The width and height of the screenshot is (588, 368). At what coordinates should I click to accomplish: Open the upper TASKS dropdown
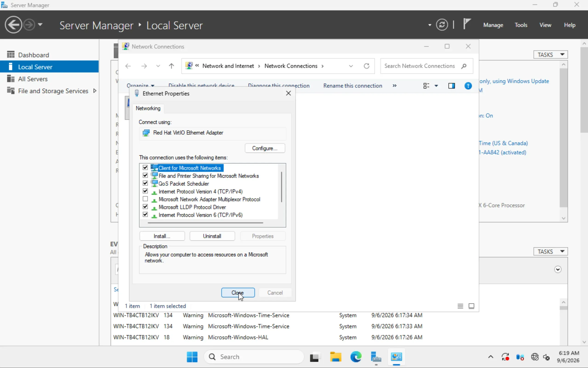click(x=551, y=55)
